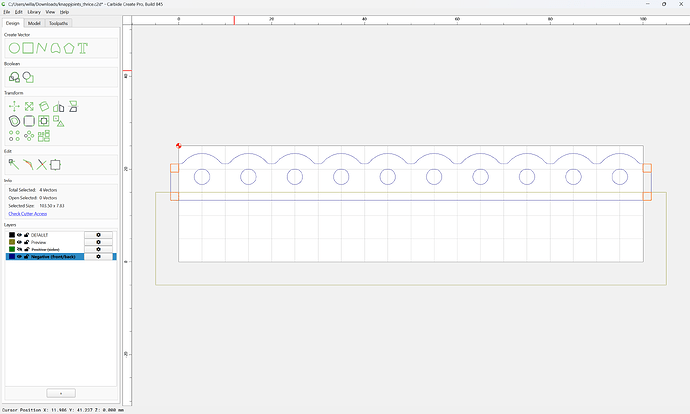The height and width of the screenshot is (414, 690).
Task: Click the top-right orange selection handle
Action: pyautogui.click(x=647, y=168)
